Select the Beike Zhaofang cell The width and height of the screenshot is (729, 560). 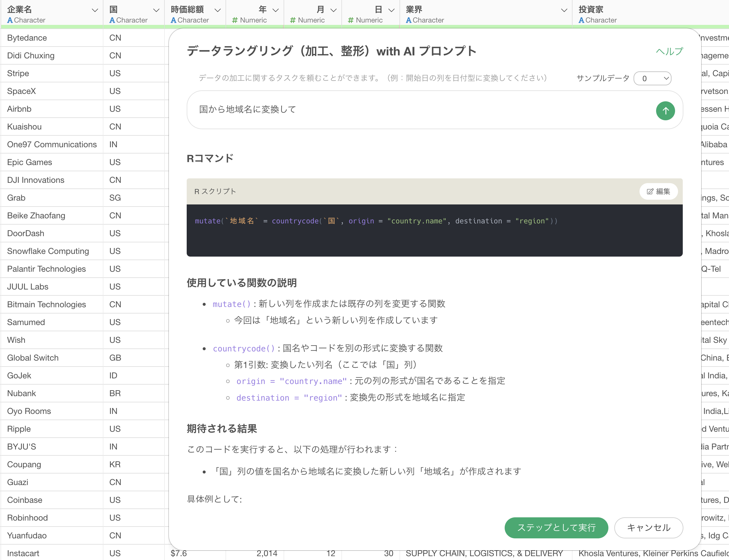tap(52, 216)
